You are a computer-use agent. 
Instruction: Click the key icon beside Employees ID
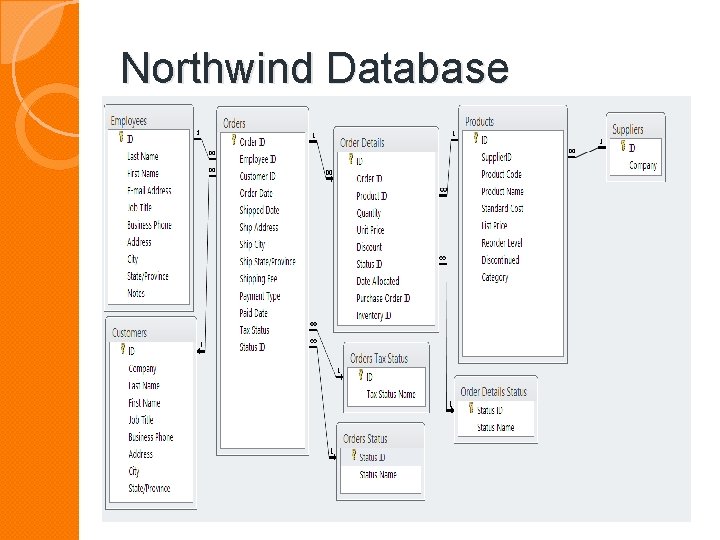coord(121,137)
